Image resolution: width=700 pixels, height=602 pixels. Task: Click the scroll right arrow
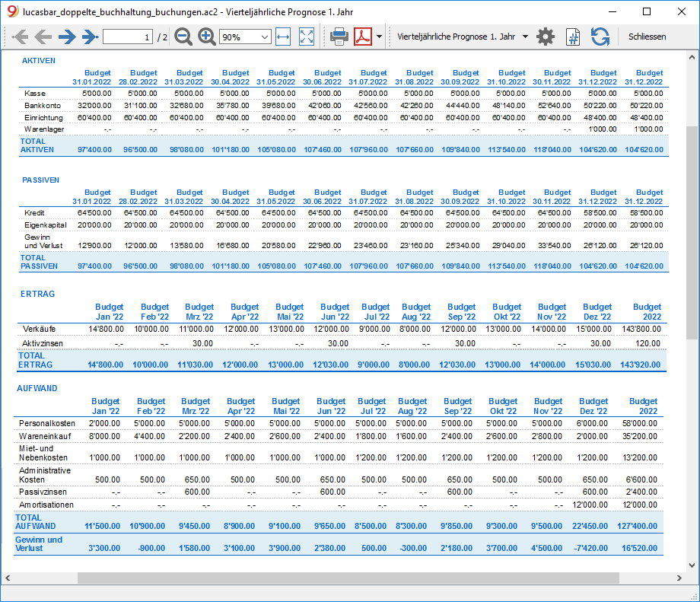(x=679, y=578)
